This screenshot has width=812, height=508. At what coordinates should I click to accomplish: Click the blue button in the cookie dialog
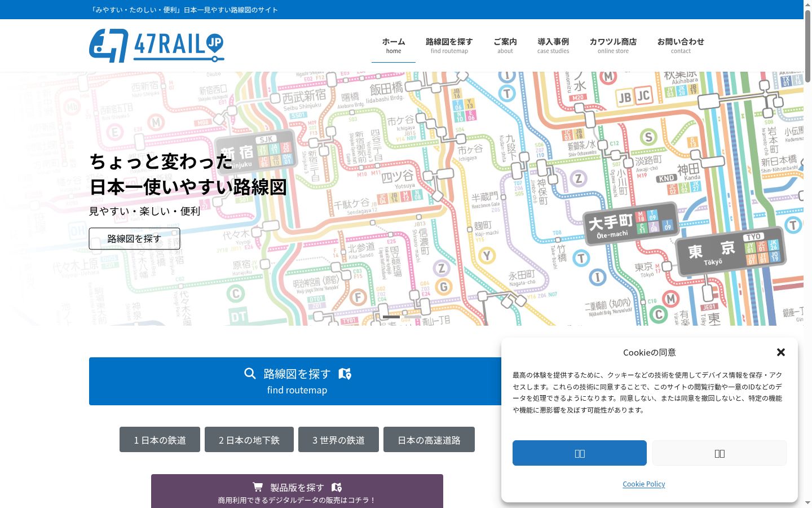pos(580,453)
